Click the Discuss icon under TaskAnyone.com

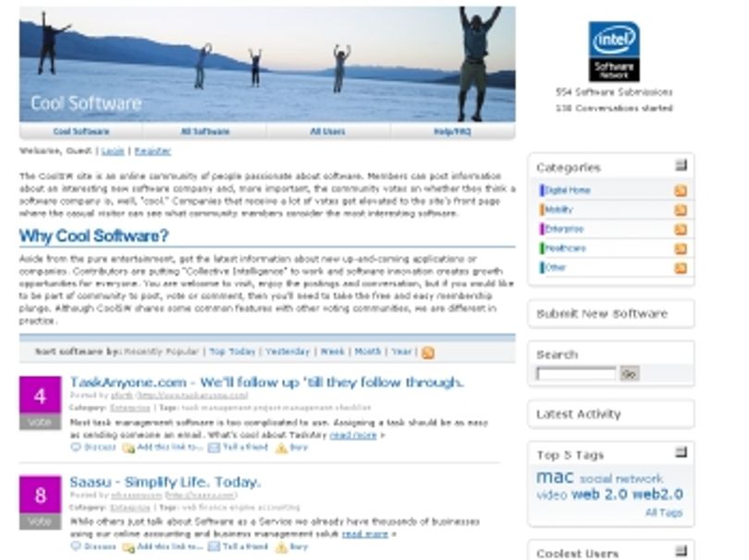pyautogui.click(x=76, y=447)
